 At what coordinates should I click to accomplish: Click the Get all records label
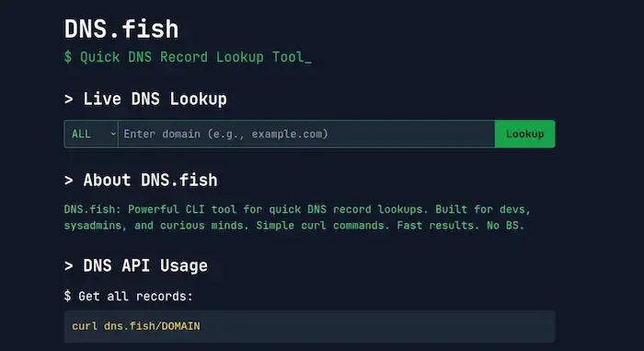tap(135, 297)
